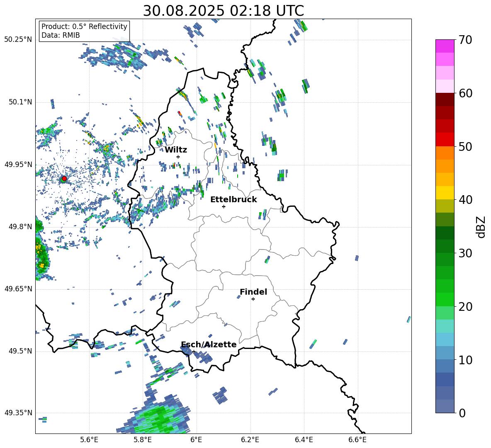491x448 pixels.
Task: Click the 49.5°N latitude label
Action: pyautogui.click(x=21, y=351)
